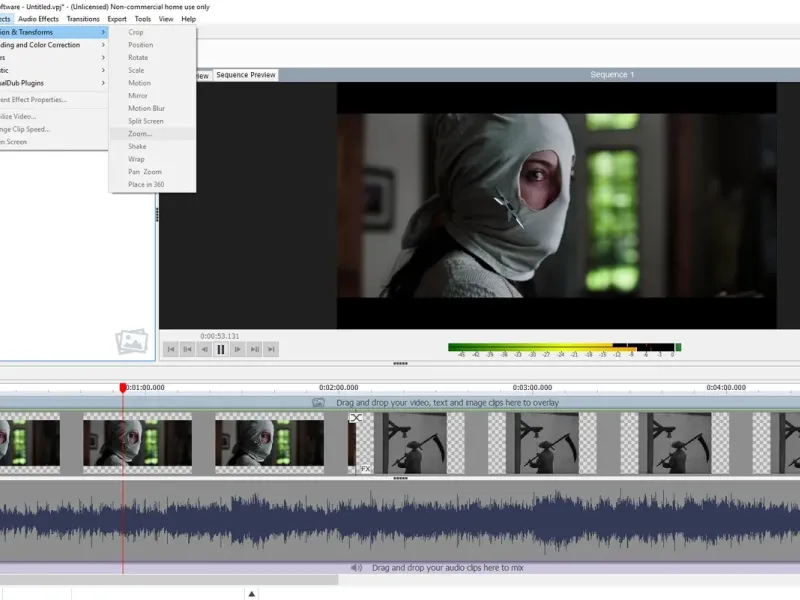Image resolution: width=800 pixels, height=600 pixels.
Task: Select the Rotate effect
Action: coord(153,58)
